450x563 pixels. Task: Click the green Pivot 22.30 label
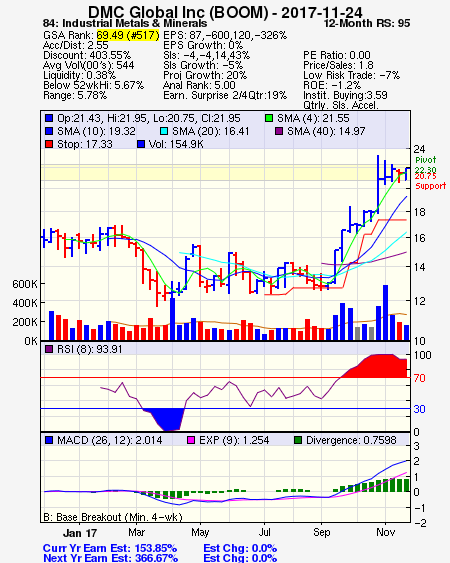pos(426,165)
